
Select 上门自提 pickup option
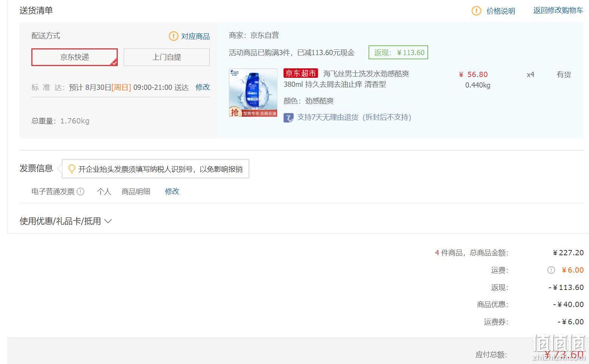[167, 57]
